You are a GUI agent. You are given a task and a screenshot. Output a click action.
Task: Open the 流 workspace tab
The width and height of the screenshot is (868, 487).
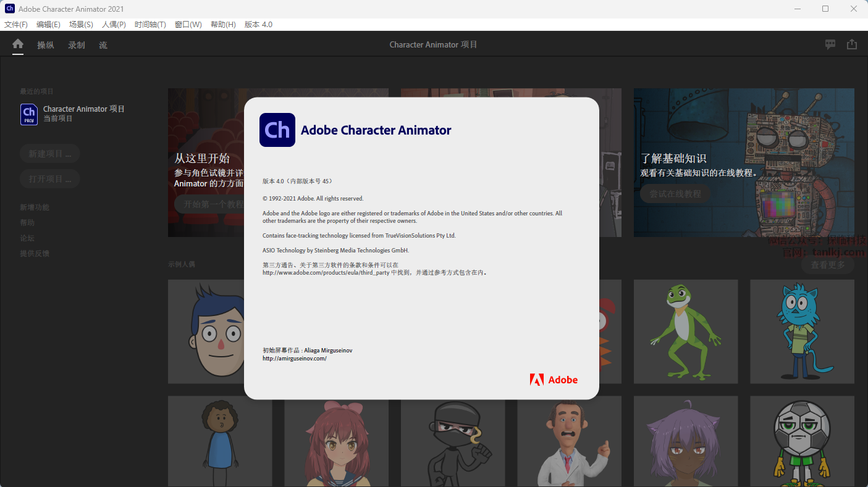click(103, 45)
